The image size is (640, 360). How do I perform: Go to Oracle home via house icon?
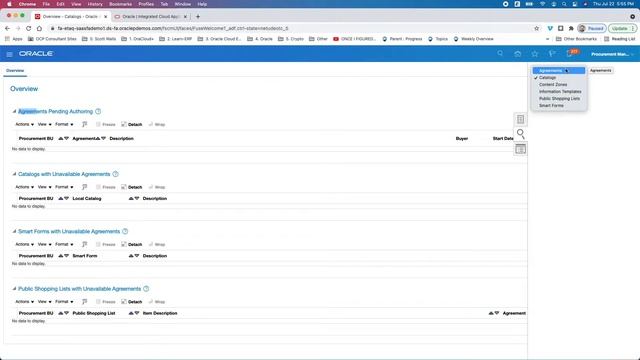[x=518, y=54]
